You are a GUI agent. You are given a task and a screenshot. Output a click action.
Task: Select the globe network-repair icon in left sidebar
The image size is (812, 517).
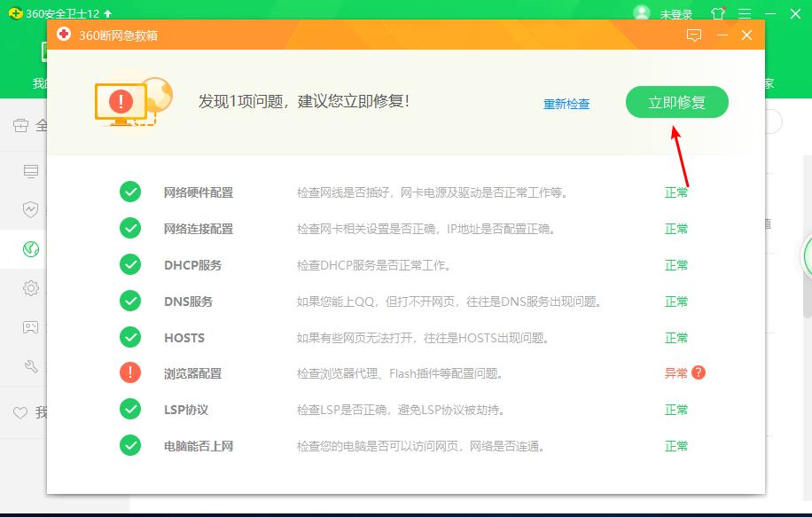[29, 249]
